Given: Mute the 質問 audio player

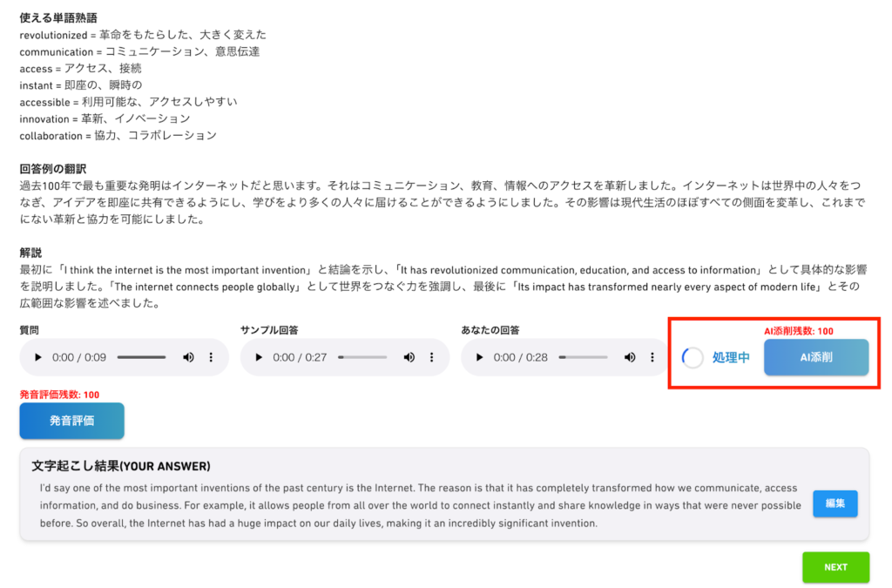Looking at the screenshot, I should click(x=188, y=357).
